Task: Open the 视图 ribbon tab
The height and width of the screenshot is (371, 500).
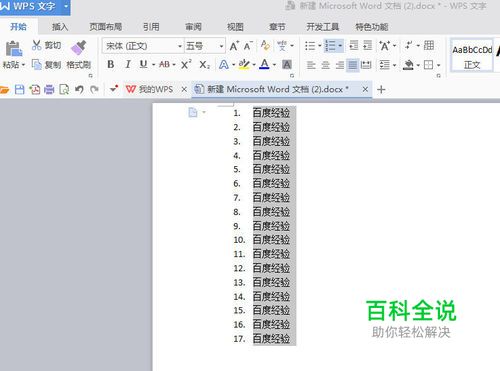Action: pyautogui.click(x=235, y=27)
